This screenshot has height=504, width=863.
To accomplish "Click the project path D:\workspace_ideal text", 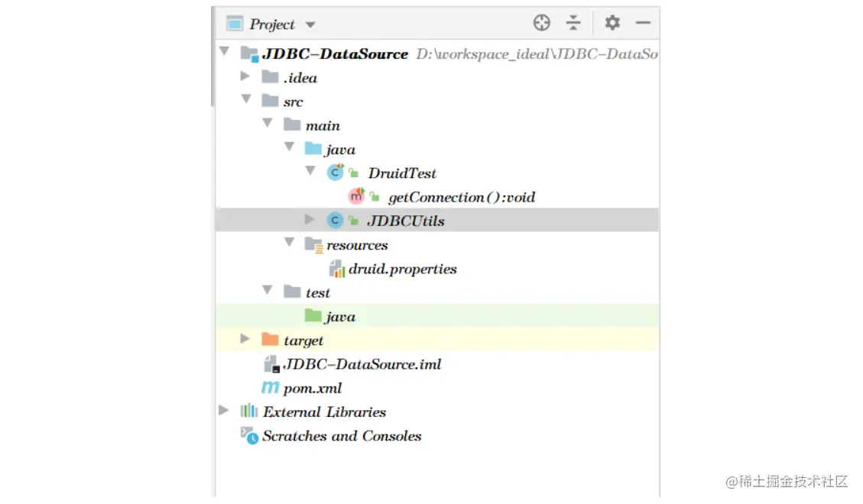I will click(x=537, y=54).
